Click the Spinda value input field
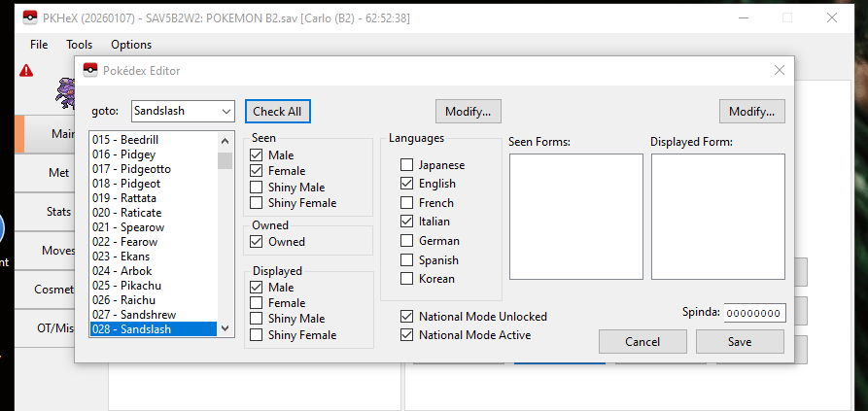 point(754,313)
